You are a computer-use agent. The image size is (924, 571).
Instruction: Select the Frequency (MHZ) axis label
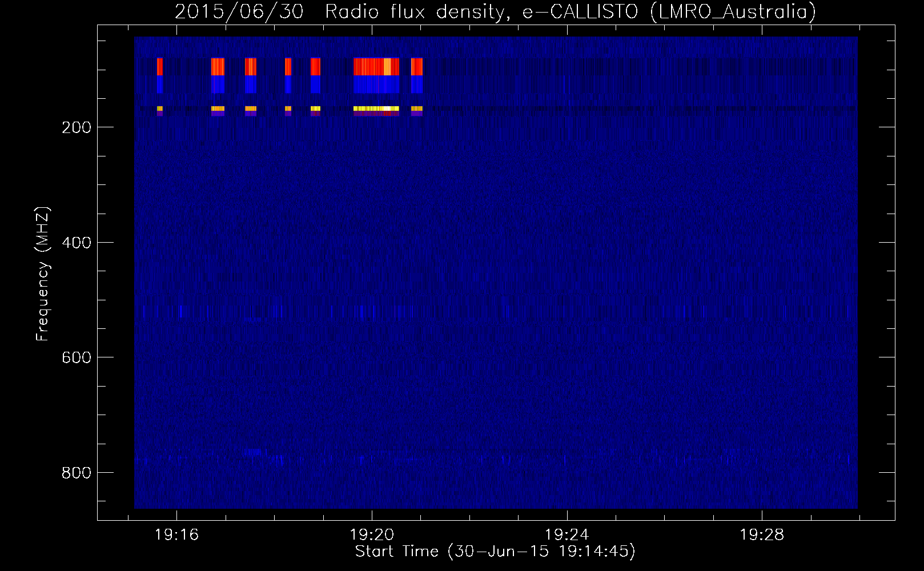[x=43, y=274]
